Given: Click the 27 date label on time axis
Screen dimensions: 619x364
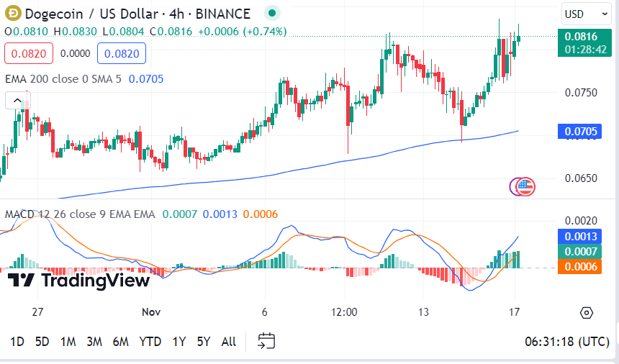Looking at the screenshot, I should tap(37, 312).
